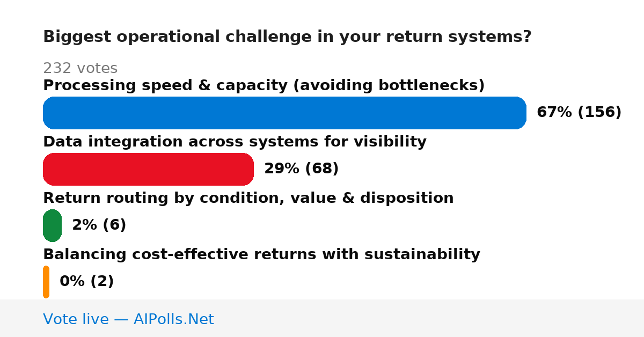644x337 pixels.
Task: Select Return routing by condition option label
Action: click(248, 198)
